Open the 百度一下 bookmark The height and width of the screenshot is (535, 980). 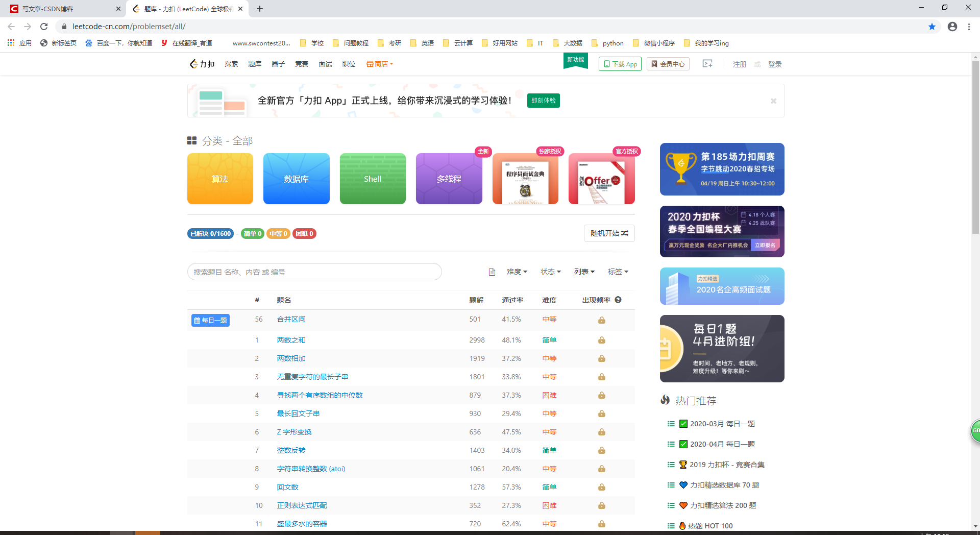click(x=118, y=43)
